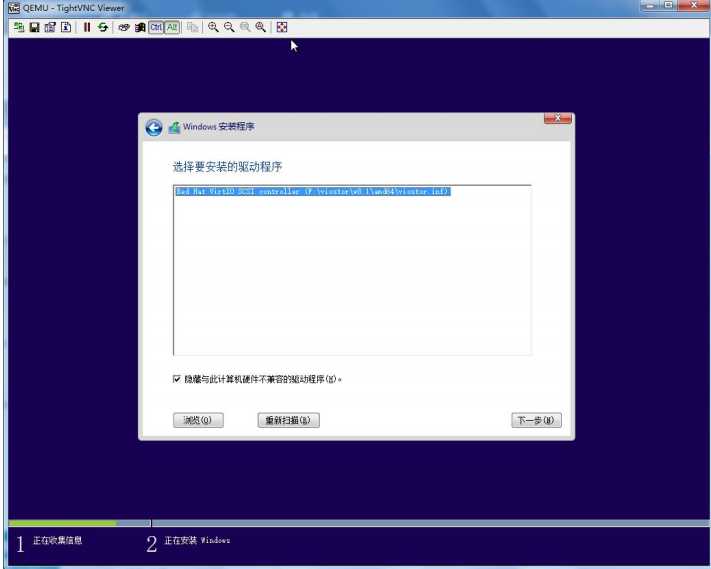Viewport: 711px width, 569px height.
Task: Zoom in the remote view
Action: coord(213,27)
